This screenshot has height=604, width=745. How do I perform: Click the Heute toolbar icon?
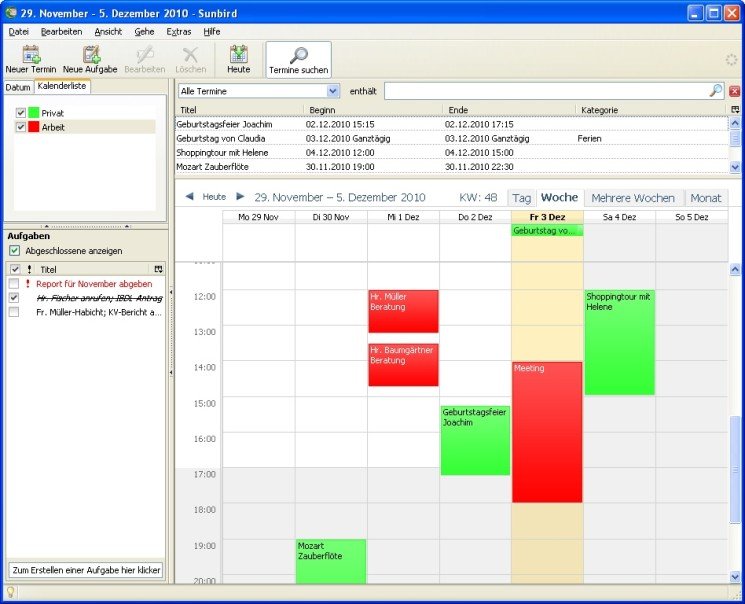click(x=239, y=55)
